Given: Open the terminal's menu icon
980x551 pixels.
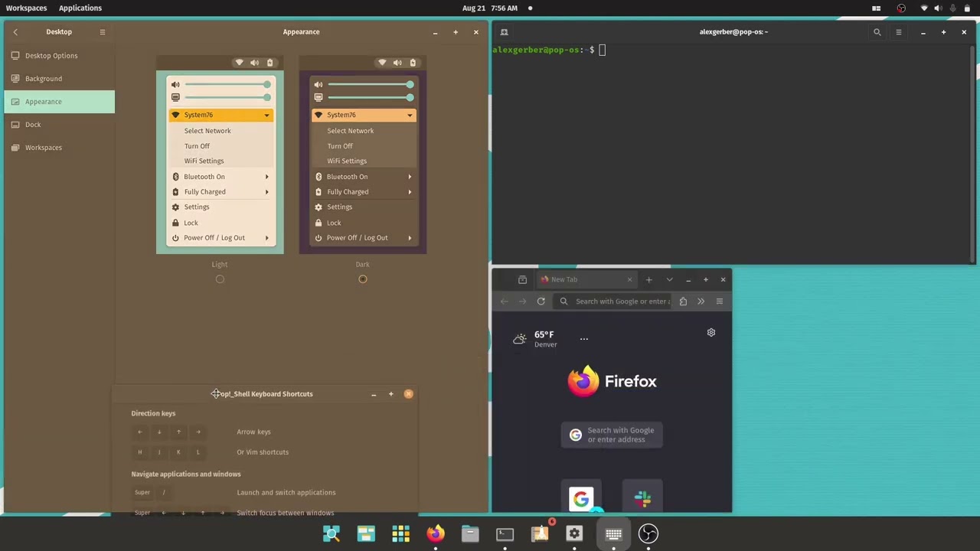Looking at the screenshot, I should (898, 32).
